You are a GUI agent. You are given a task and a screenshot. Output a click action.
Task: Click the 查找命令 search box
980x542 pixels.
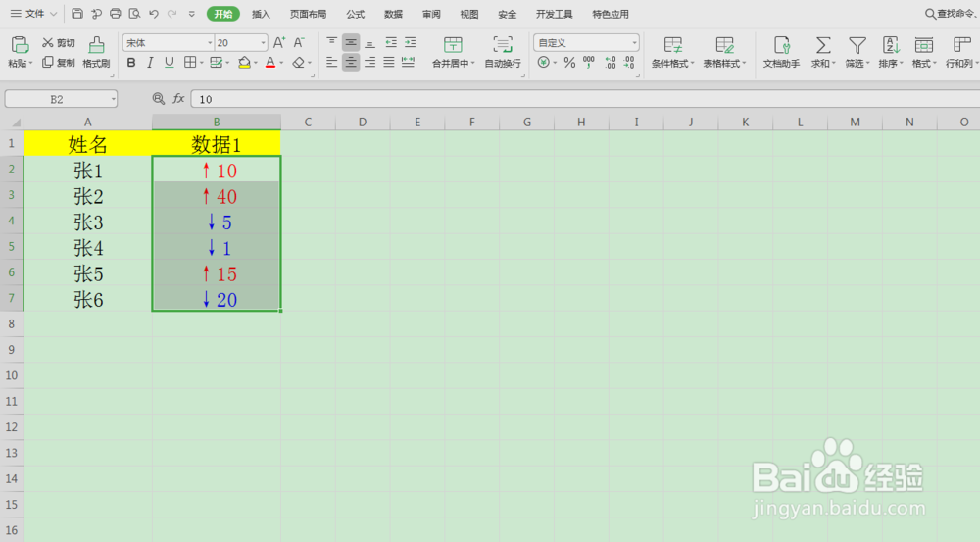[x=952, y=13]
